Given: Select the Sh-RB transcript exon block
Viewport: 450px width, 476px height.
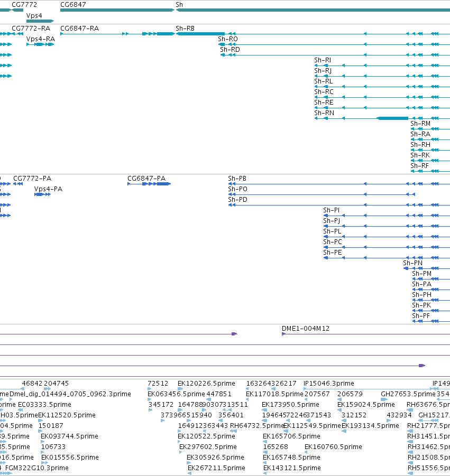Looking at the screenshot, I should (x=200, y=34).
